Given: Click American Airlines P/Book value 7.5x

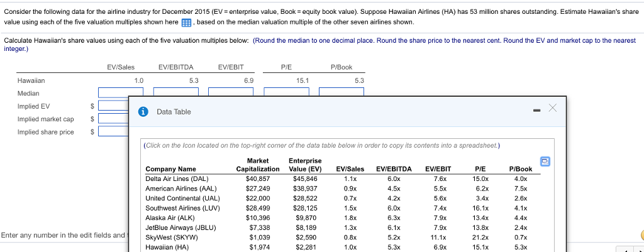Looking at the screenshot, I should [520, 189].
